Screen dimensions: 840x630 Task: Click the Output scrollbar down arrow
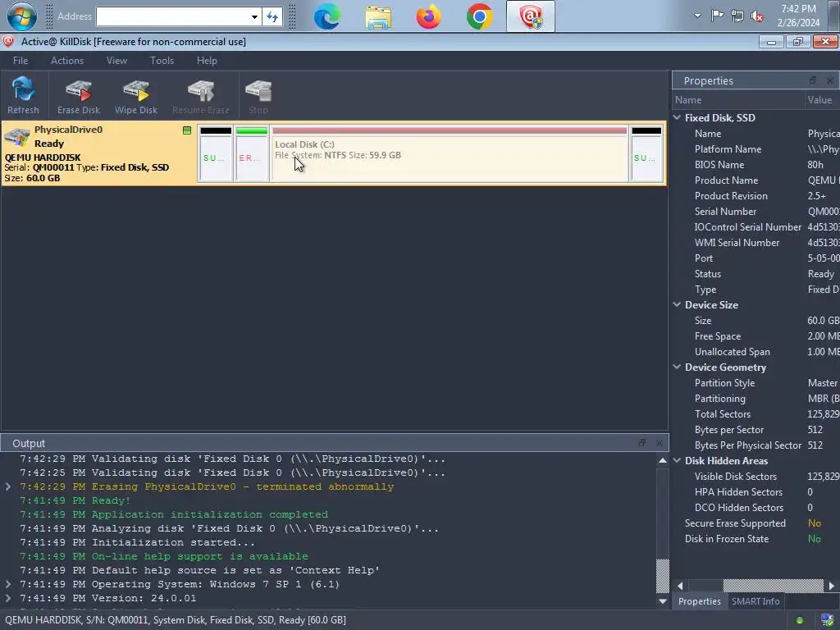click(663, 601)
